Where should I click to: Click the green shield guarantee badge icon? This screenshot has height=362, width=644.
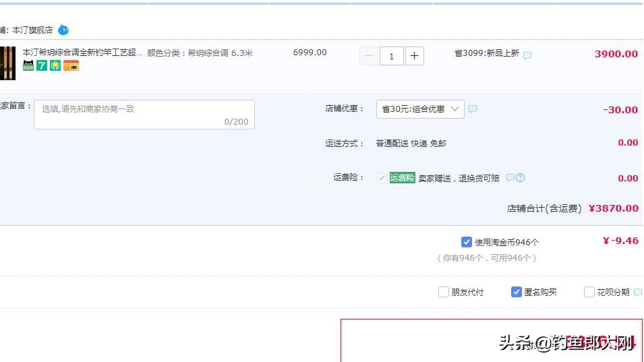pos(55,65)
